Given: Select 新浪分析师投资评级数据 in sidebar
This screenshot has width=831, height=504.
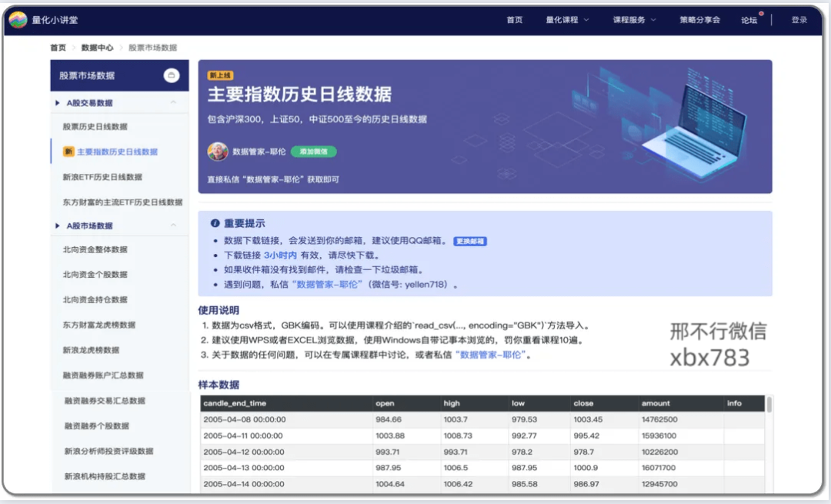Looking at the screenshot, I should (108, 451).
